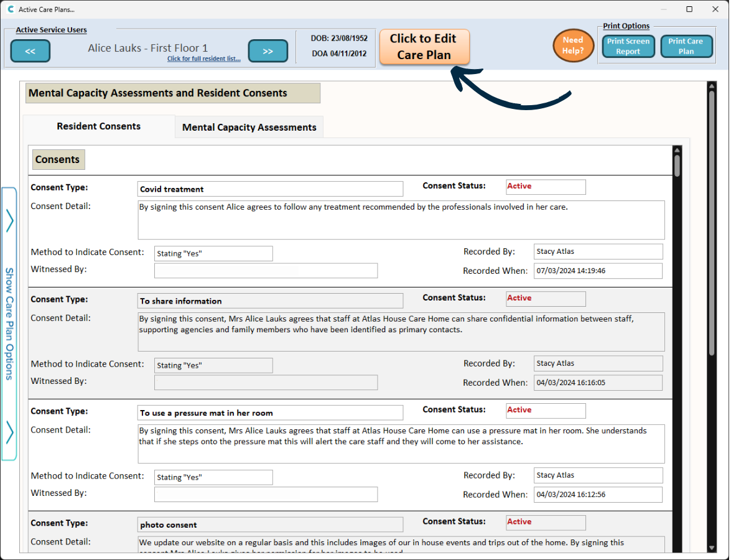This screenshot has width=731, height=560.
Task: Click upper chevron on care plan options panel
Action: coord(10,220)
